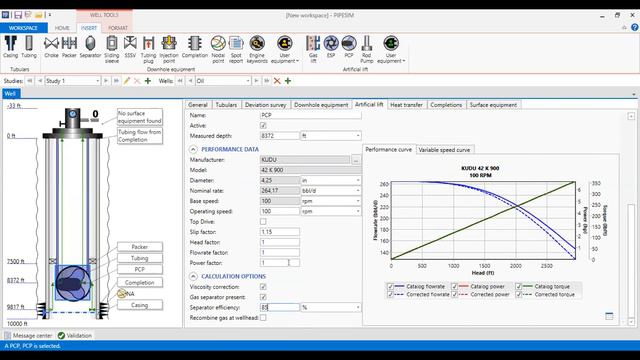
Task: Toggle the Active checkbox
Action: click(263, 126)
